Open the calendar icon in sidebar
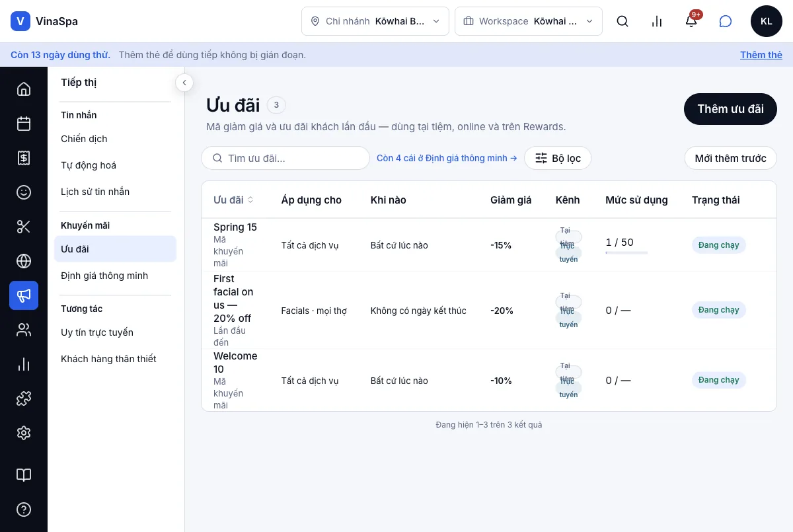Image resolution: width=793 pixels, height=532 pixels. tap(24, 124)
